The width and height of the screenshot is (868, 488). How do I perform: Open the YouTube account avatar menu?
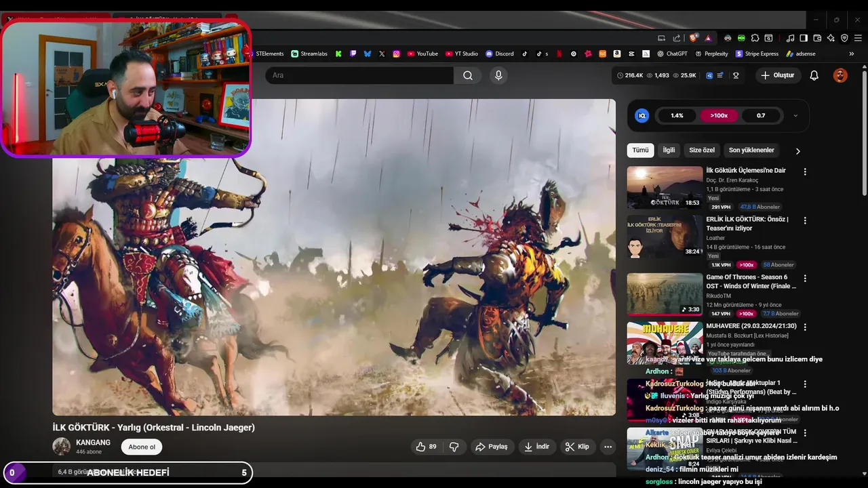[840, 75]
